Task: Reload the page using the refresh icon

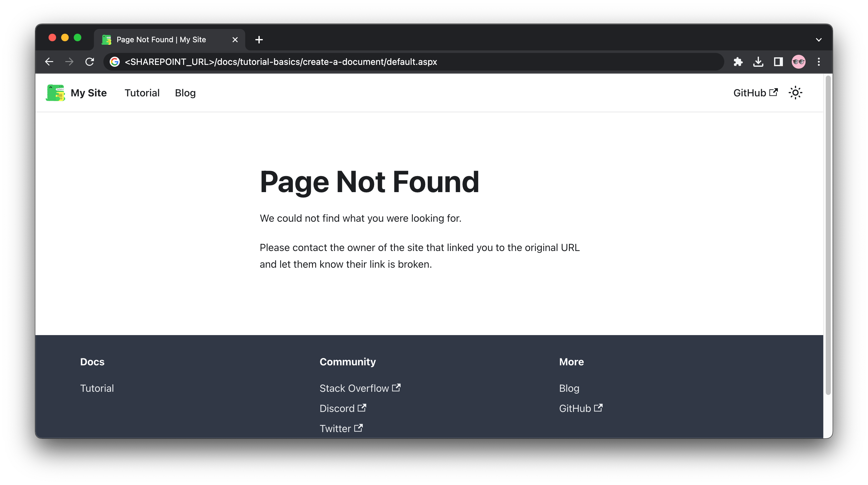Action: (89, 62)
